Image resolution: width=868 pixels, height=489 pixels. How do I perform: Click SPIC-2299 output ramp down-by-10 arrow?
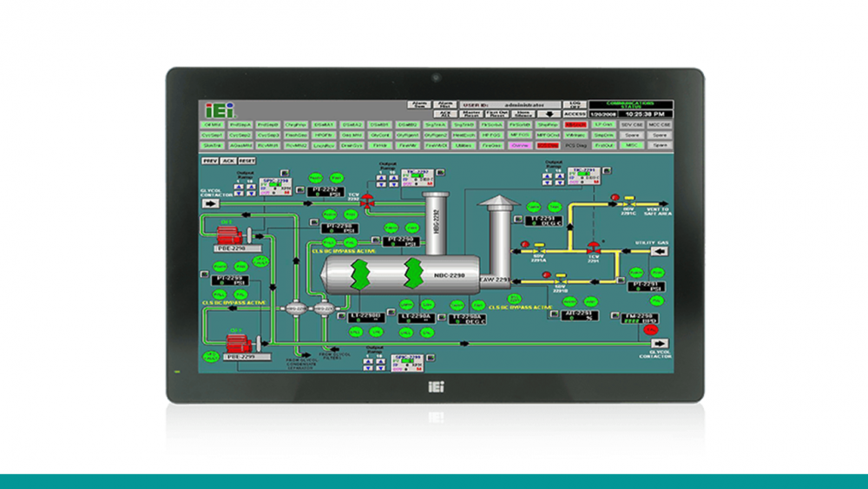[380, 368]
